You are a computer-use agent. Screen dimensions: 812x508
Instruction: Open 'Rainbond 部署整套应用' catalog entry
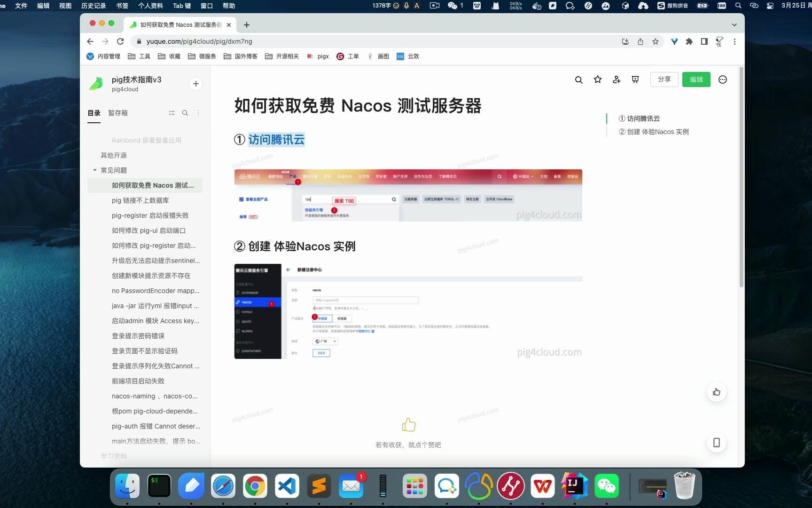[146, 140]
